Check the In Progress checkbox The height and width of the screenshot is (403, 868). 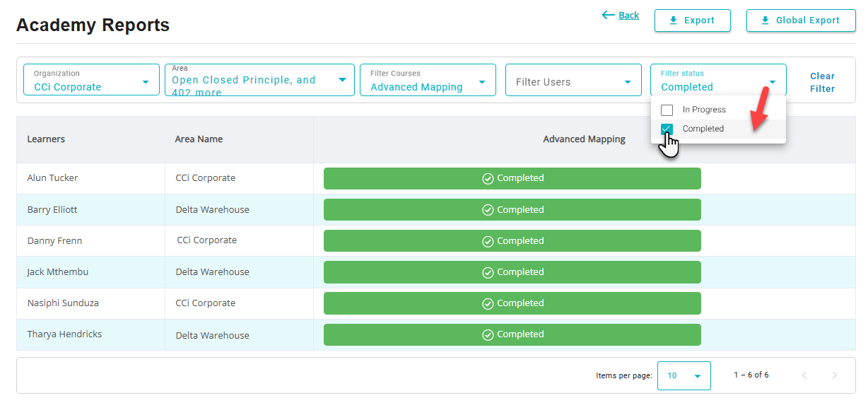click(667, 110)
